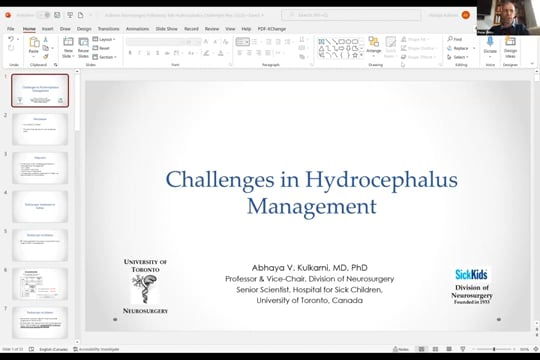The width and height of the screenshot is (540, 360).
Task: Click the Increase Font Size icon
Action: (x=206, y=42)
